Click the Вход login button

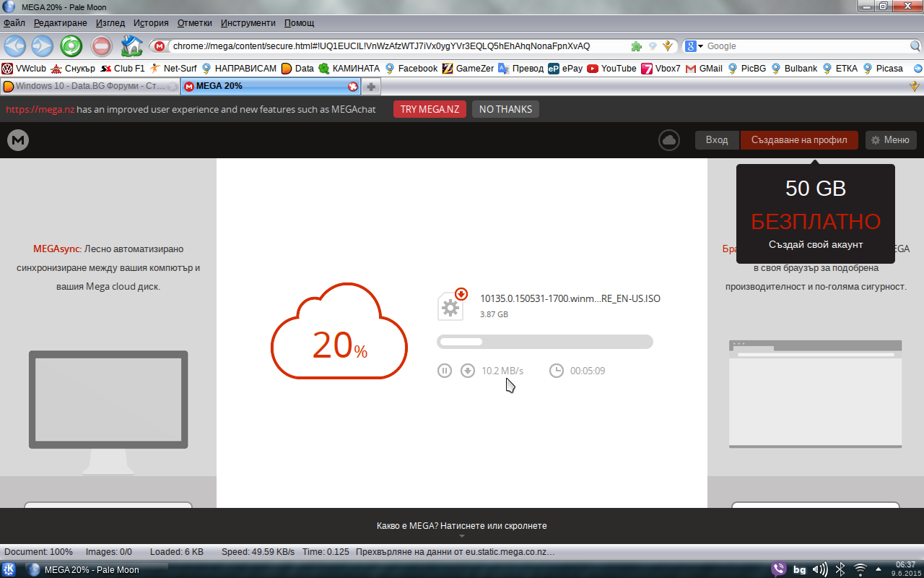[717, 140]
